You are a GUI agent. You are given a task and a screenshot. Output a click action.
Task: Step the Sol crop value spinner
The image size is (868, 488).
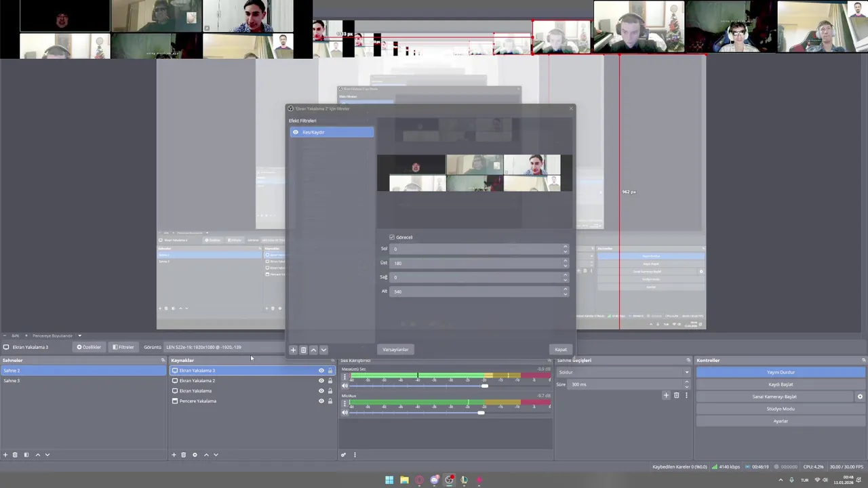click(x=566, y=249)
